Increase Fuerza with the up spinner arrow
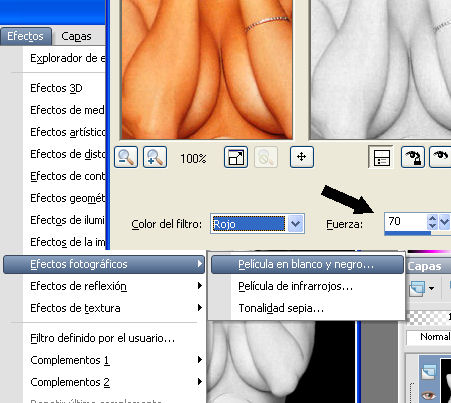 432,218
